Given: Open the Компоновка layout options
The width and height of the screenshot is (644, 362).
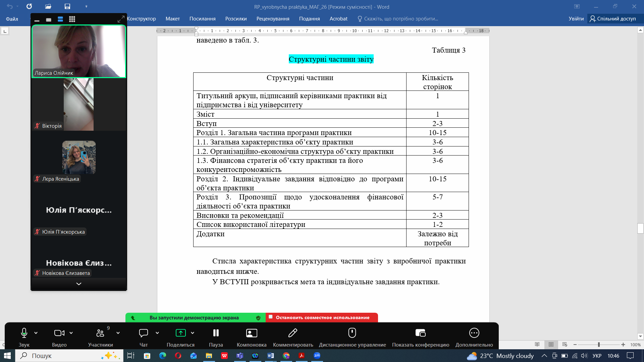Looking at the screenshot, I should pos(252,337).
